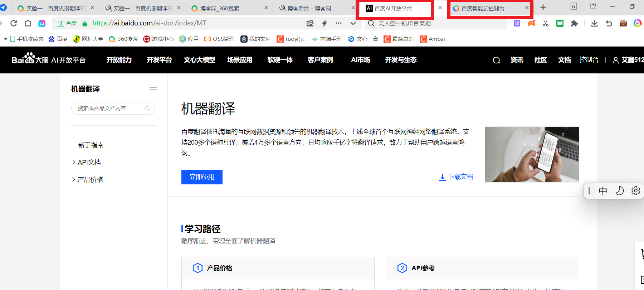
Task: Open the 文心一言 bookmark
Action: 363,39
